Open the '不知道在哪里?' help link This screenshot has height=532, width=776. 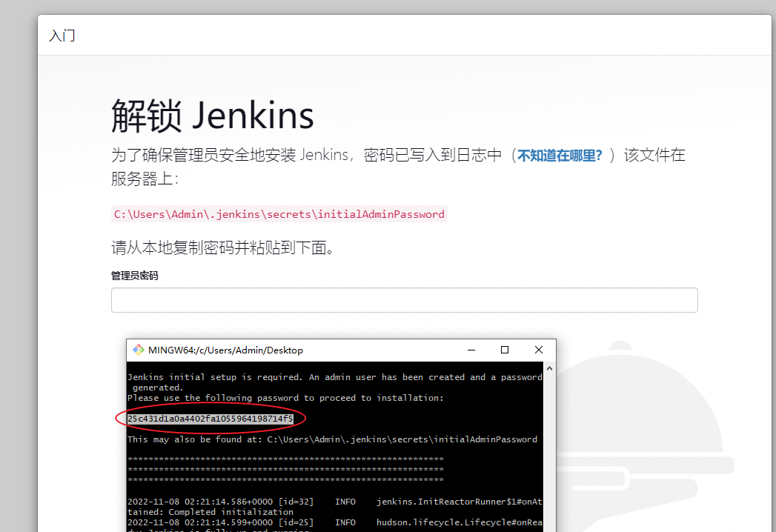tap(560, 156)
